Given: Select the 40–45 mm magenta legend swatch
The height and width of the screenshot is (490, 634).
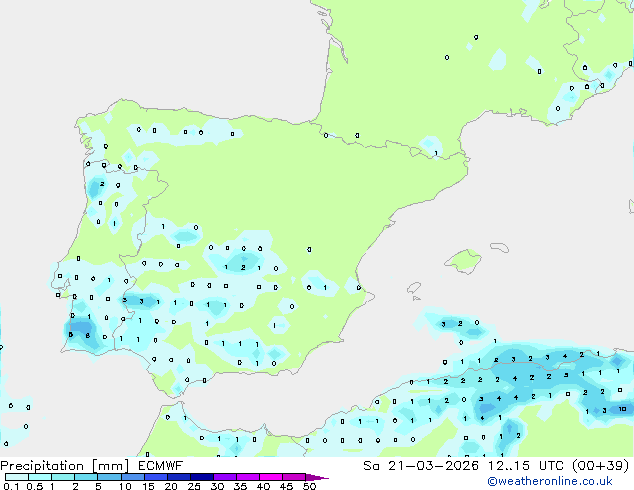Looking at the screenshot, I should point(271,477).
